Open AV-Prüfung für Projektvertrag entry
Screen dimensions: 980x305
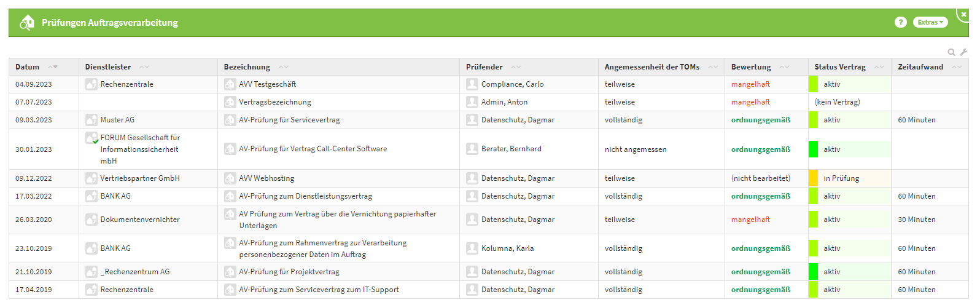(289, 272)
